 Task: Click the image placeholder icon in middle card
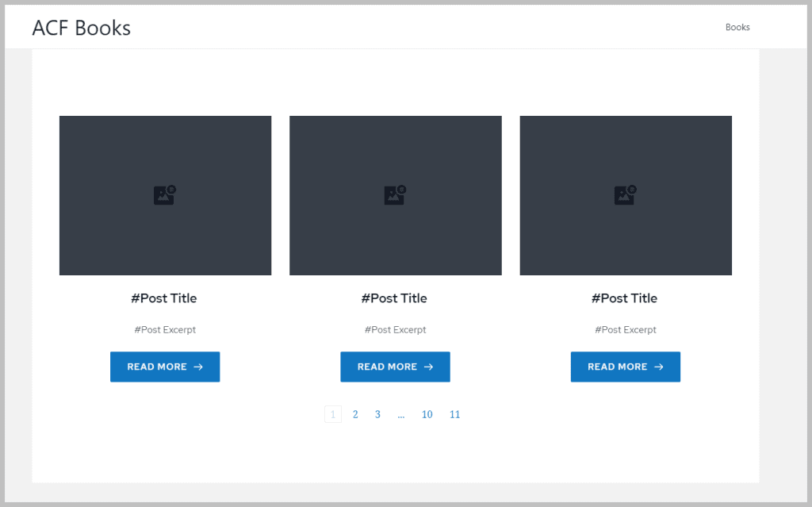395,195
